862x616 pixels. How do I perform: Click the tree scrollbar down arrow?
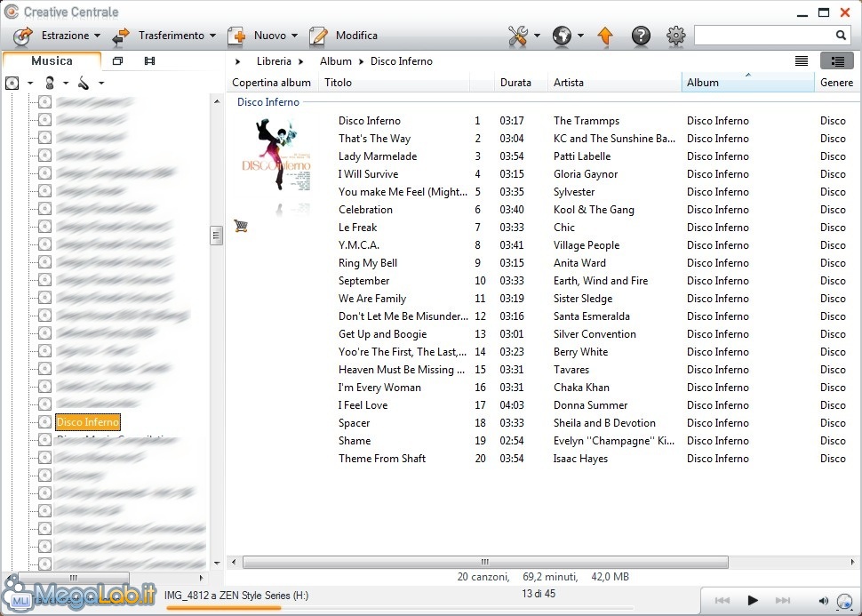coord(217,563)
